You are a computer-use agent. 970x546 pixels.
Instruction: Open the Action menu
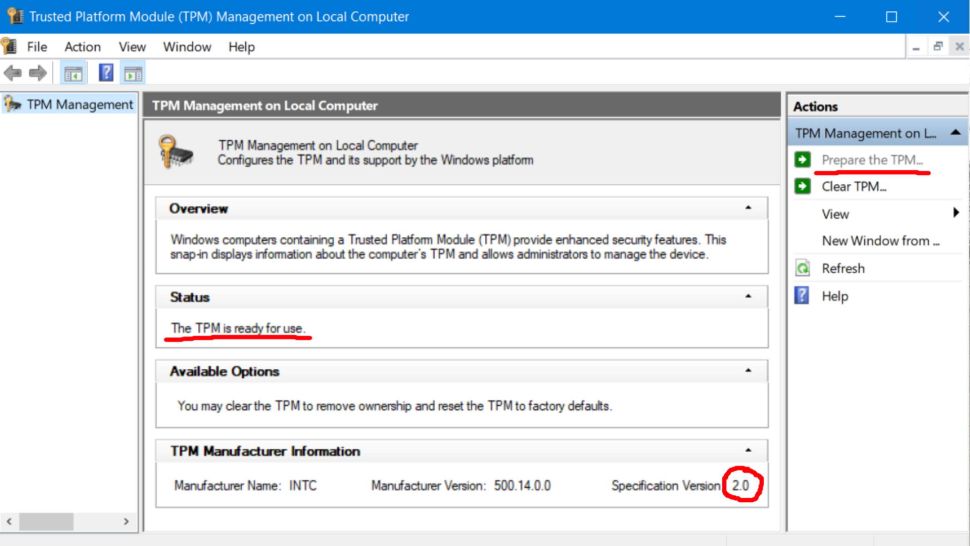[x=82, y=47]
